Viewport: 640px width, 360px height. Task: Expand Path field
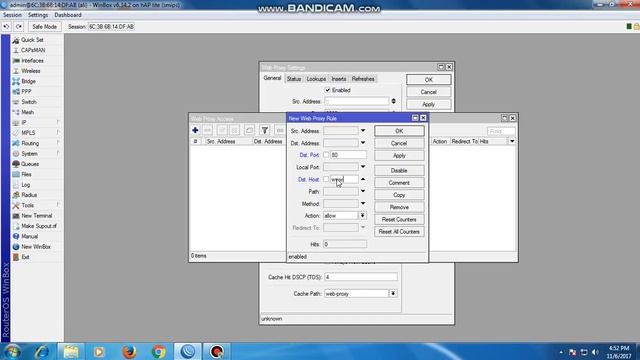[x=363, y=191]
